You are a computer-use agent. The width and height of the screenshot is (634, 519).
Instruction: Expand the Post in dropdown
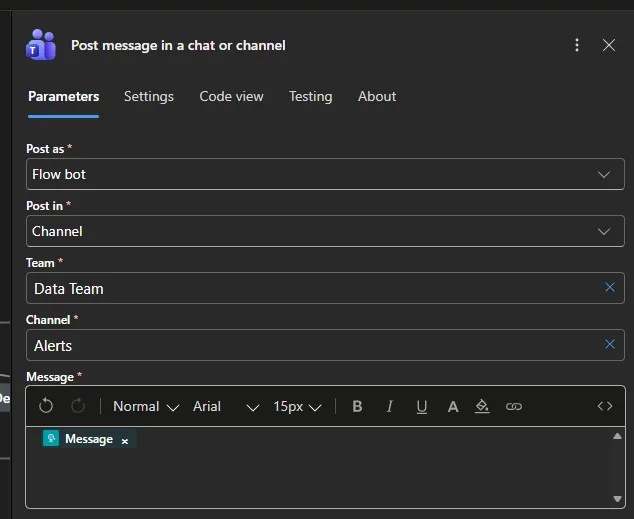tap(603, 231)
